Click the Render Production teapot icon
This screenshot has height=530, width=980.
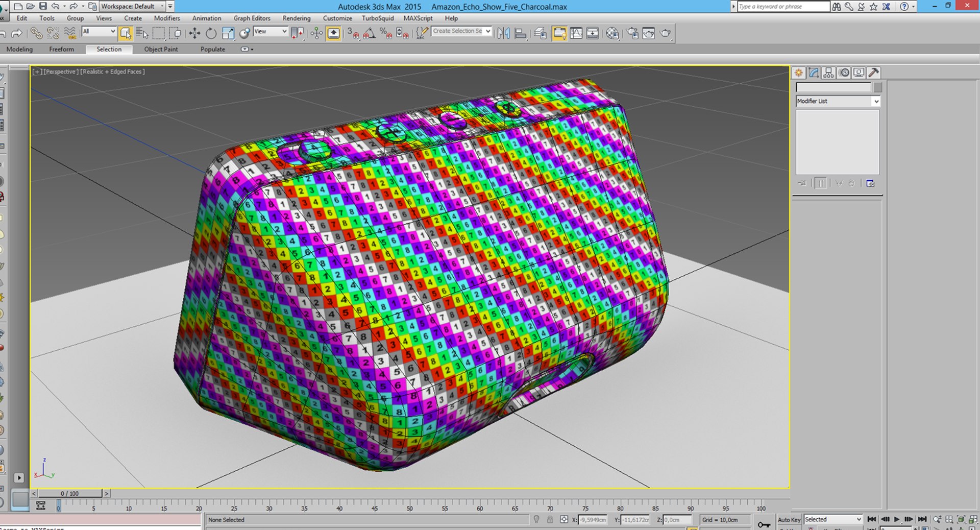[666, 33]
